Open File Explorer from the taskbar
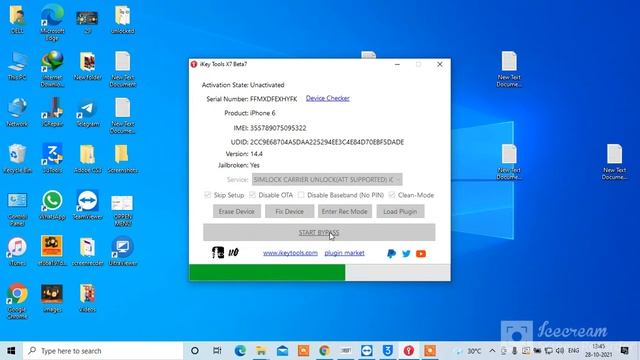This screenshot has height=360, width=640. [261, 351]
